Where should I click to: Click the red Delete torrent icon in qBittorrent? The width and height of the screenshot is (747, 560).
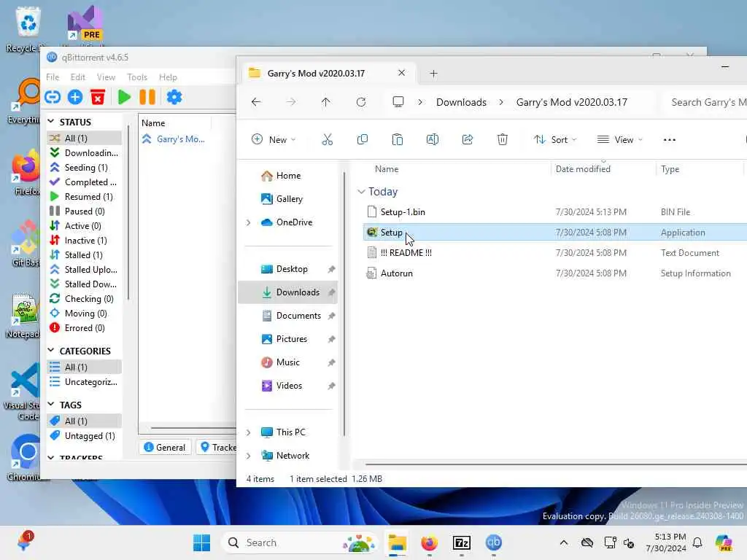(98, 97)
